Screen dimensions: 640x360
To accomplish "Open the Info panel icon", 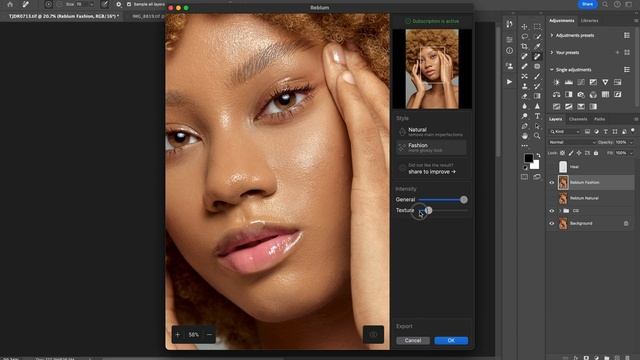I will (x=509, y=51).
